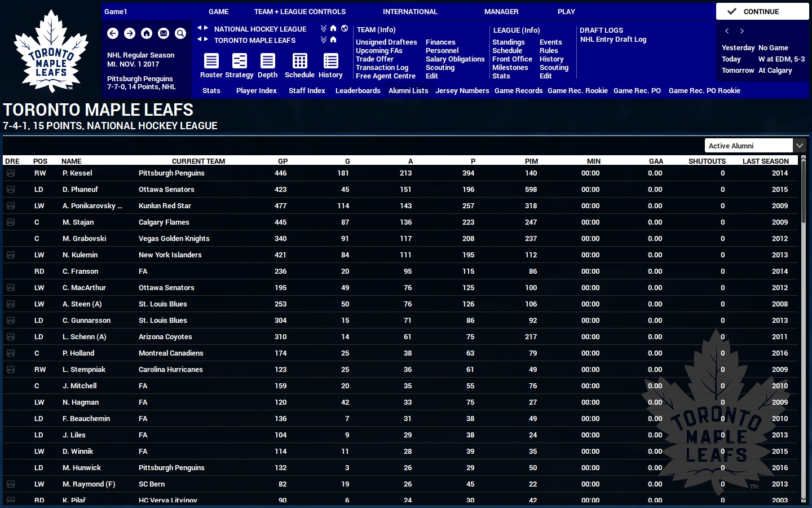View the History icon

pyautogui.click(x=330, y=62)
